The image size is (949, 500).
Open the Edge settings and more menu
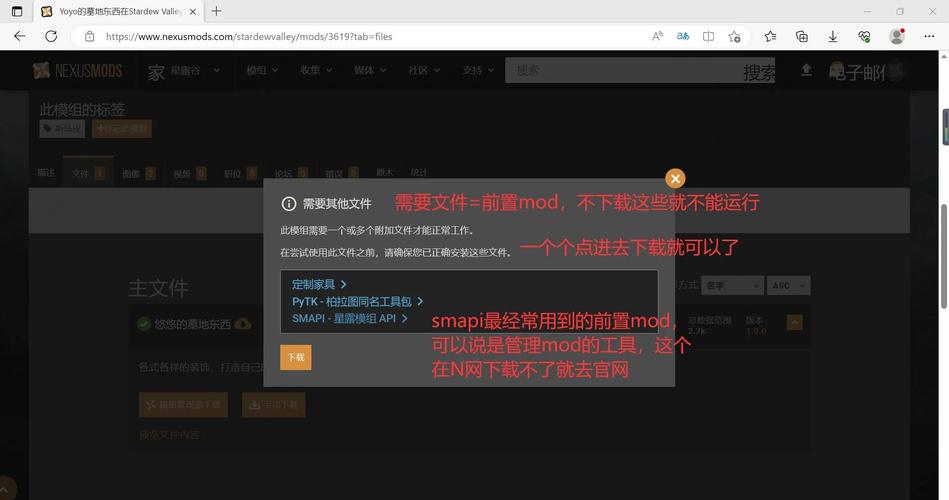(x=929, y=36)
